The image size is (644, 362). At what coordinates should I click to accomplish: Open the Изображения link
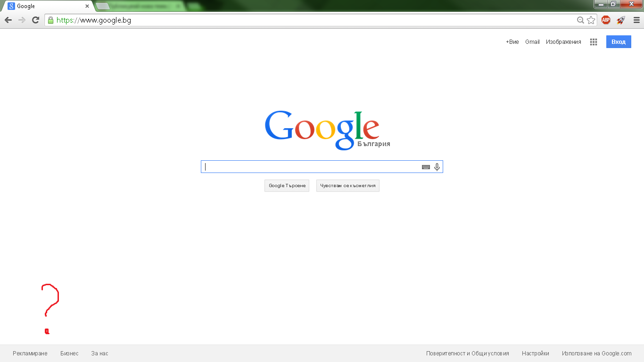click(x=563, y=42)
